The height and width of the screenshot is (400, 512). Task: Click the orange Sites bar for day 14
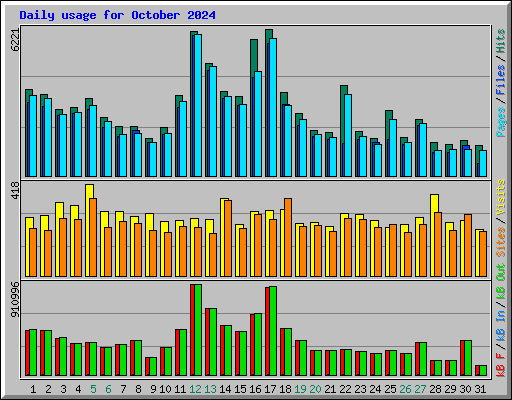[x=228, y=238]
